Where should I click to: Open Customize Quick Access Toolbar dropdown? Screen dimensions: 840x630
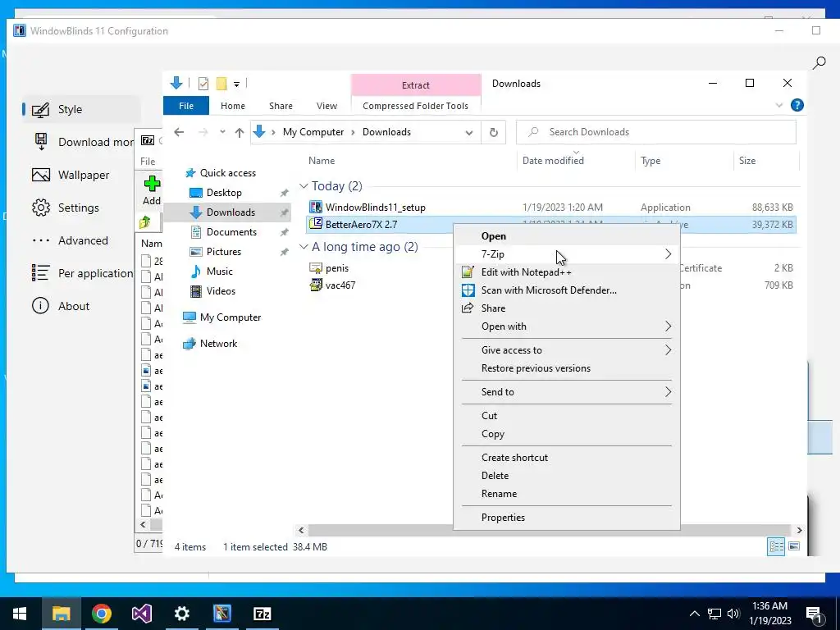(x=236, y=84)
